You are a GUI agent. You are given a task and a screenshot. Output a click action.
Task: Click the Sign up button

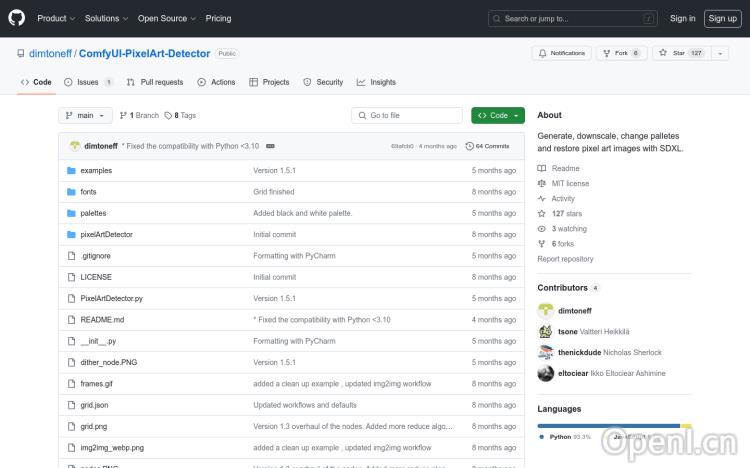pos(721,18)
